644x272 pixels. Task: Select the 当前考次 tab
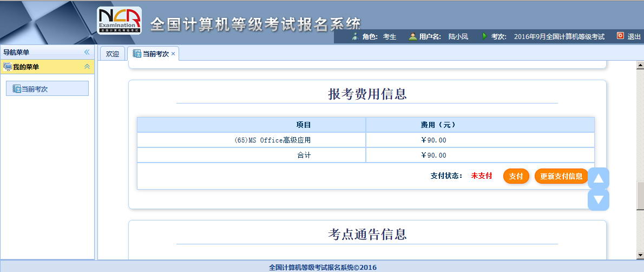(x=153, y=54)
